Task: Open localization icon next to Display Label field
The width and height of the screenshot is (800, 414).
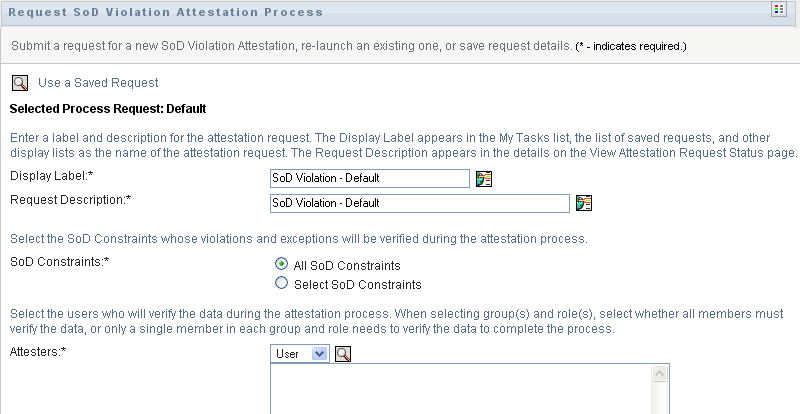Action: pos(485,179)
